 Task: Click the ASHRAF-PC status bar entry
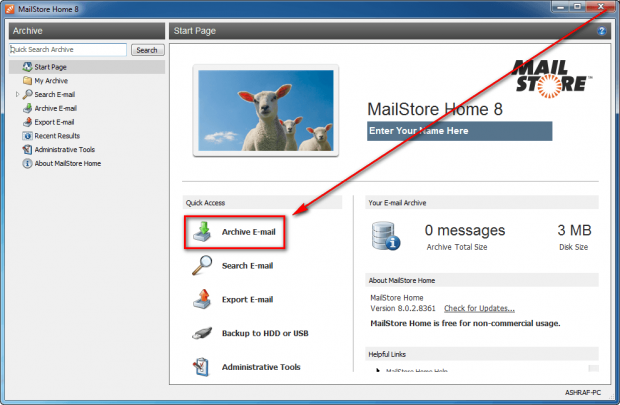pyautogui.click(x=582, y=392)
